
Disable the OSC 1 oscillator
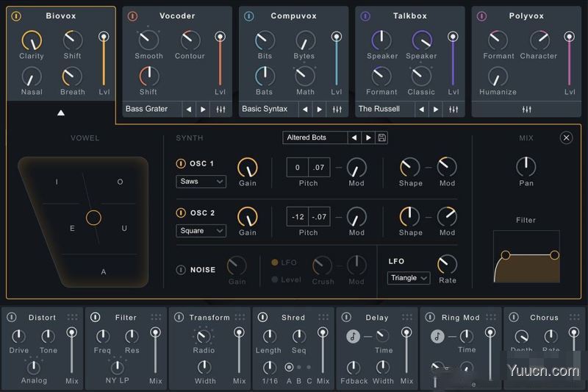[x=181, y=163]
